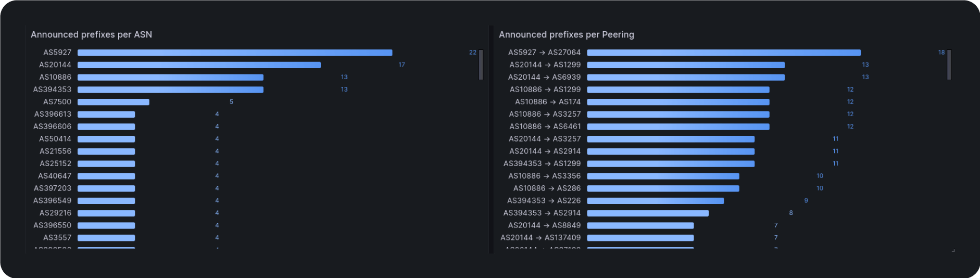Screen dimensions: 980x278
Task: Click the AS50414 bar
Action: coord(106,139)
